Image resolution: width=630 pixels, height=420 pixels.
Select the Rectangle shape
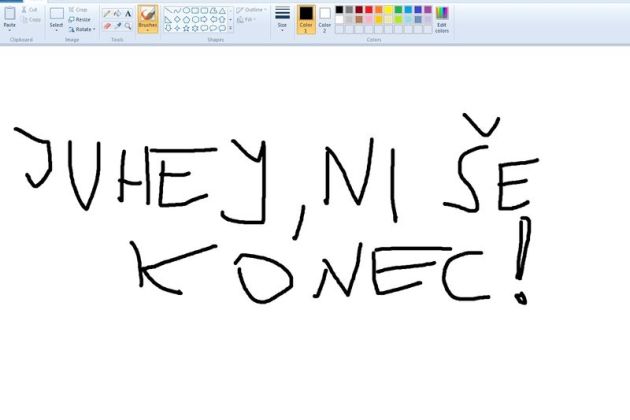click(x=195, y=10)
